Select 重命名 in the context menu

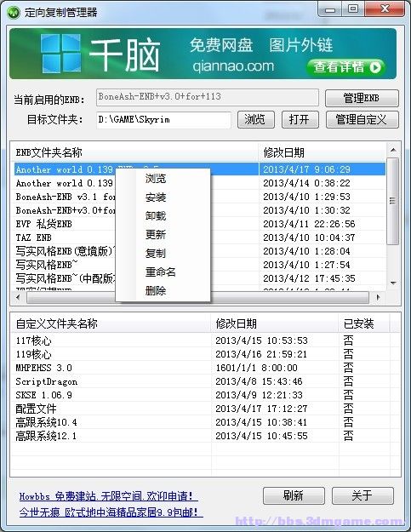point(160,272)
